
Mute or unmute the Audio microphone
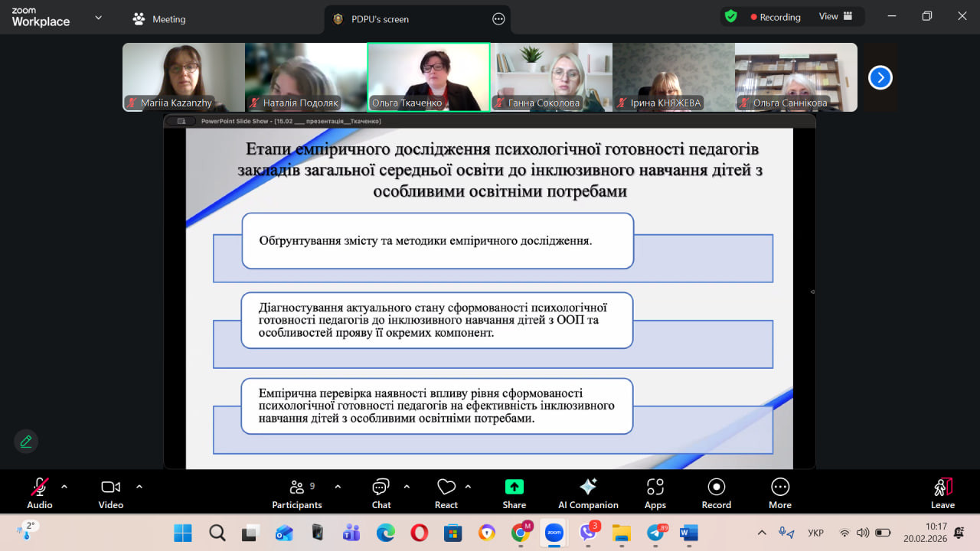40,493
